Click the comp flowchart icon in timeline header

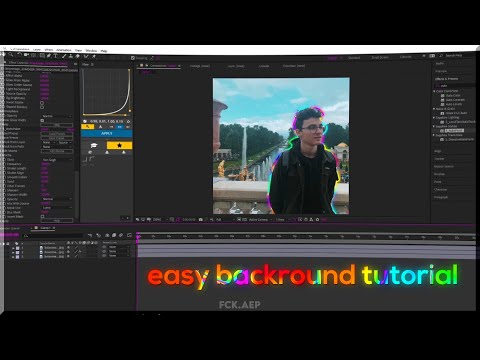[90, 235]
